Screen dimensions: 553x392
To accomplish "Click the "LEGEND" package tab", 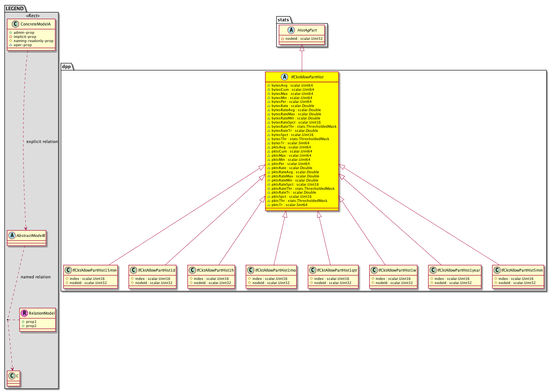I will 15,9.
